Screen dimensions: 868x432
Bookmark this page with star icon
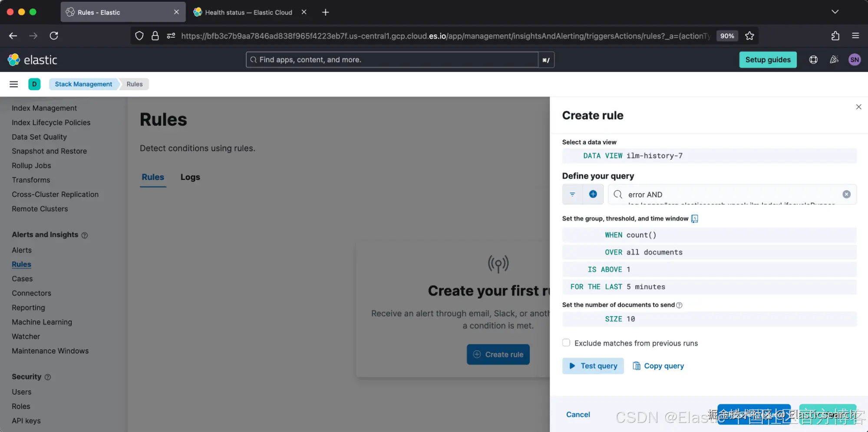pos(749,36)
